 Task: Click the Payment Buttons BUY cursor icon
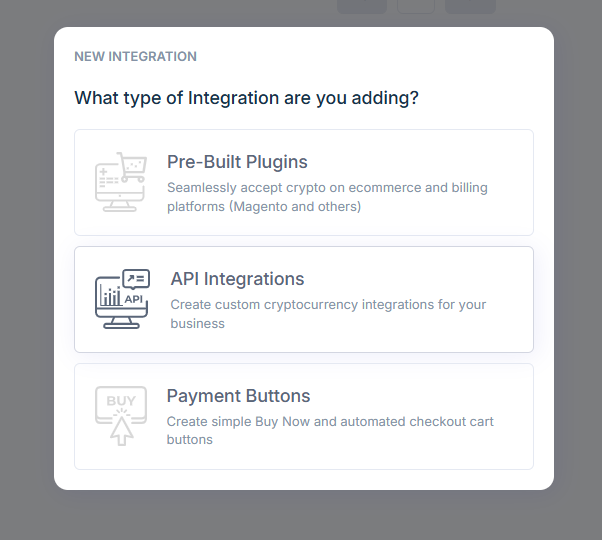pos(121,415)
